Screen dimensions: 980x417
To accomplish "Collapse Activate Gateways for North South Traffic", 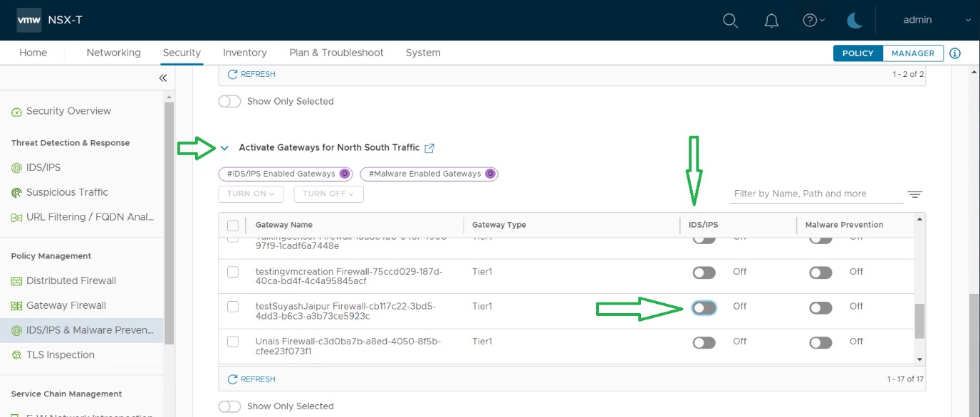I will click(x=226, y=148).
